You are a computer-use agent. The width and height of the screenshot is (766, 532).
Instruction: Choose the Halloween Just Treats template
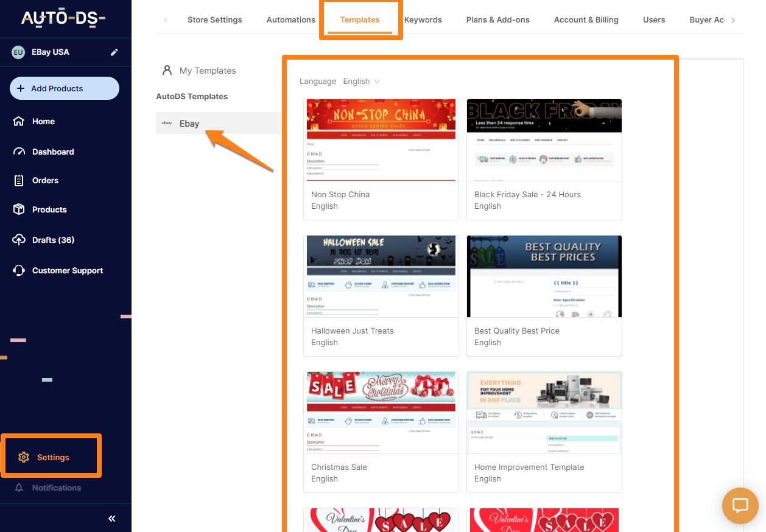pyautogui.click(x=381, y=296)
